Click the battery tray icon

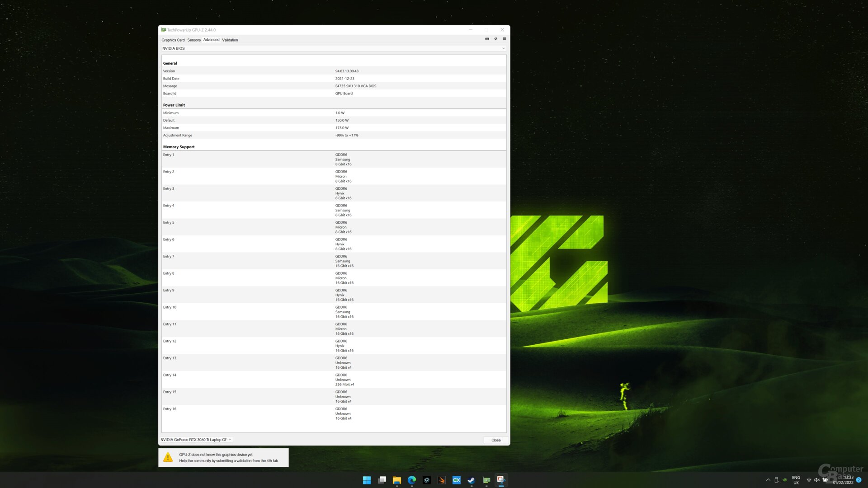point(825,480)
